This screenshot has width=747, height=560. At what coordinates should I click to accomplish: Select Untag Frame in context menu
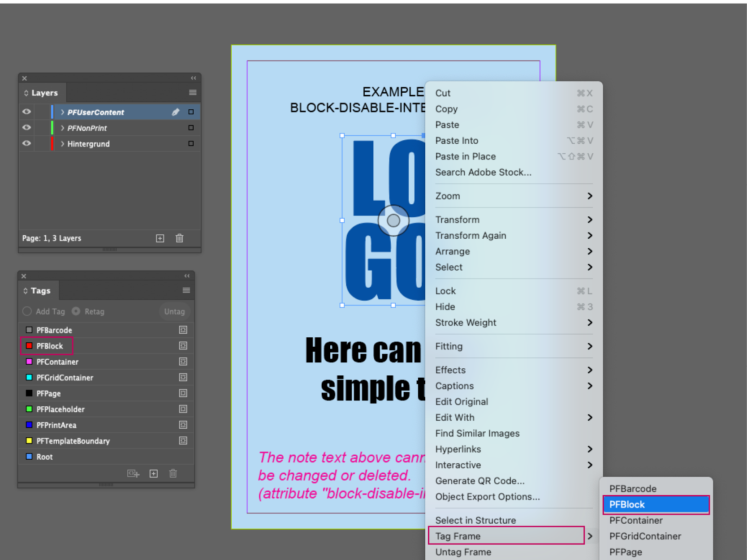[x=463, y=552]
